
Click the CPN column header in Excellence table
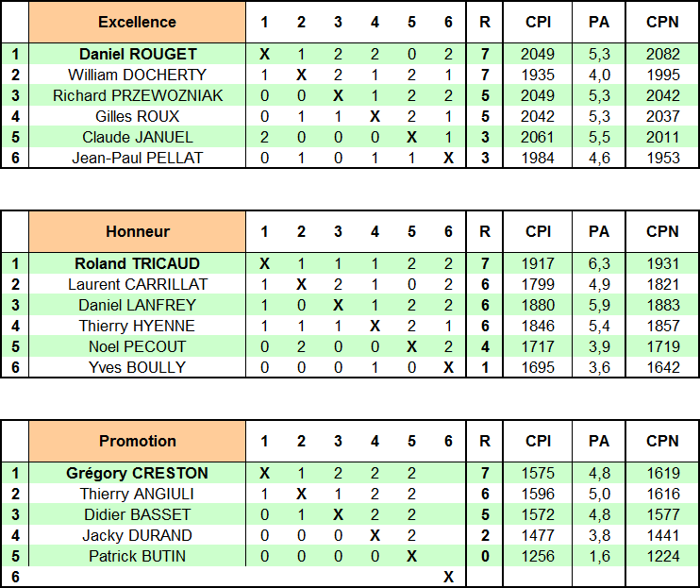coord(663,22)
